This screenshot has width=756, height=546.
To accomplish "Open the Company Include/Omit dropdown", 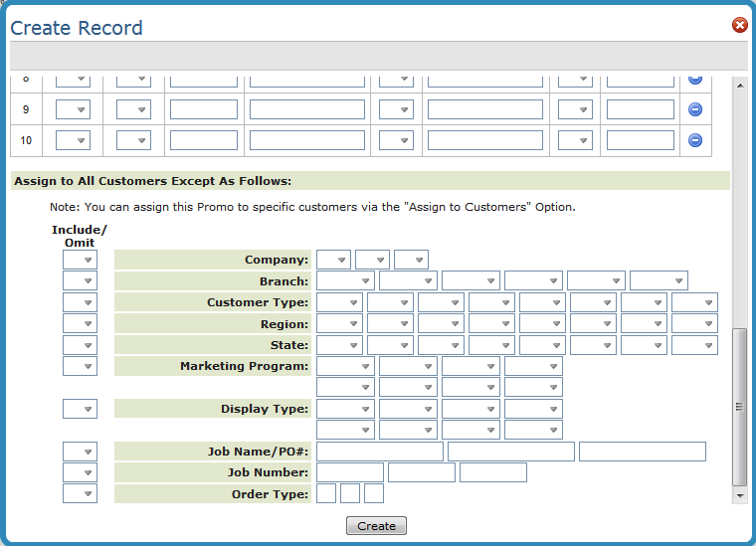I will coord(80,260).
